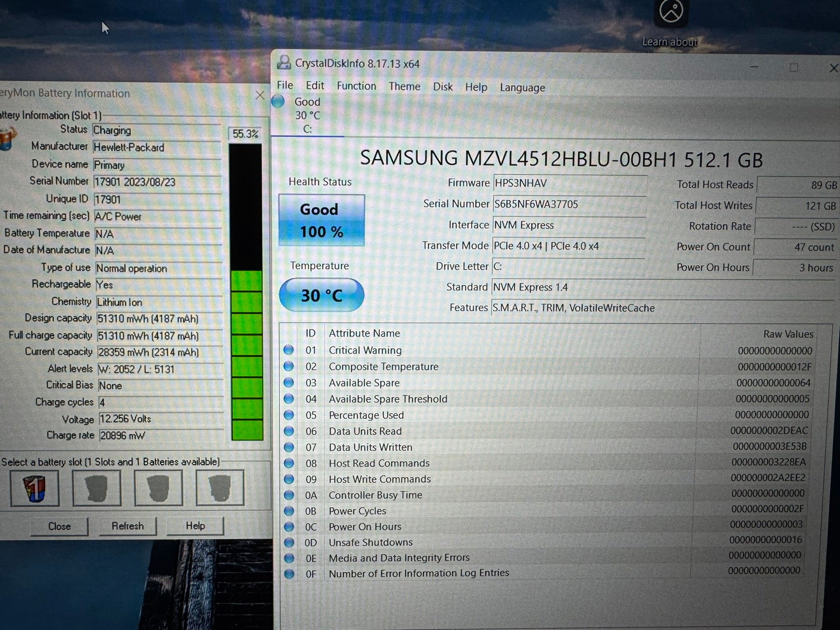Click the Design capacity field 51310 mWh

tap(160, 319)
